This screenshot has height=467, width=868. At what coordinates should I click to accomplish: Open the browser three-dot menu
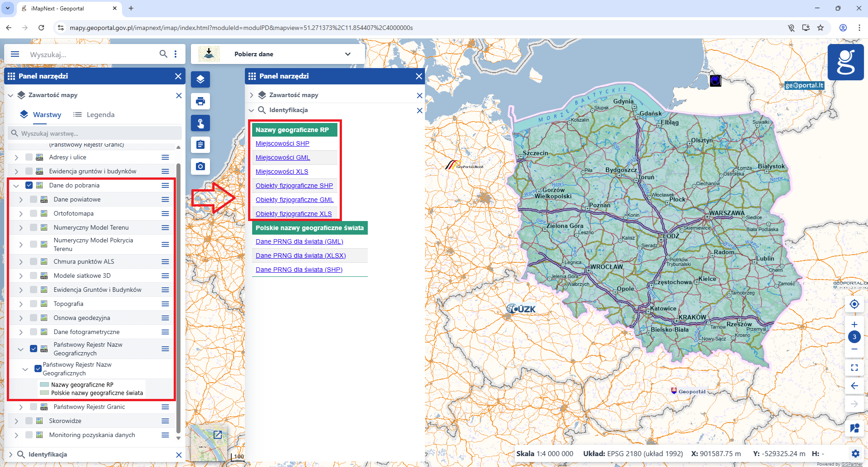click(x=859, y=28)
